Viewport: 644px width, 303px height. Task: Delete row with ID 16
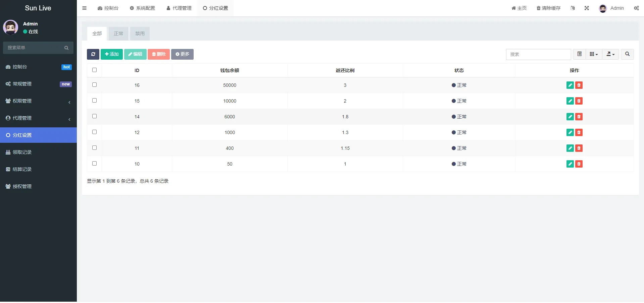click(579, 85)
